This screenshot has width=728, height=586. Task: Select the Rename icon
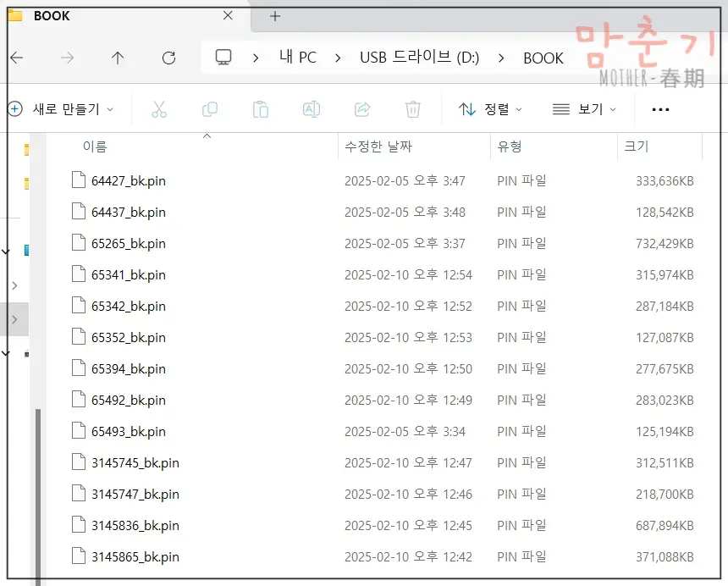click(311, 108)
